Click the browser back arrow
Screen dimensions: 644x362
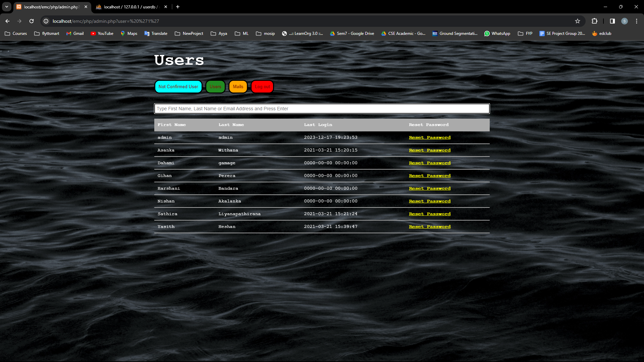pyautogui.click(x=7, y=21)
